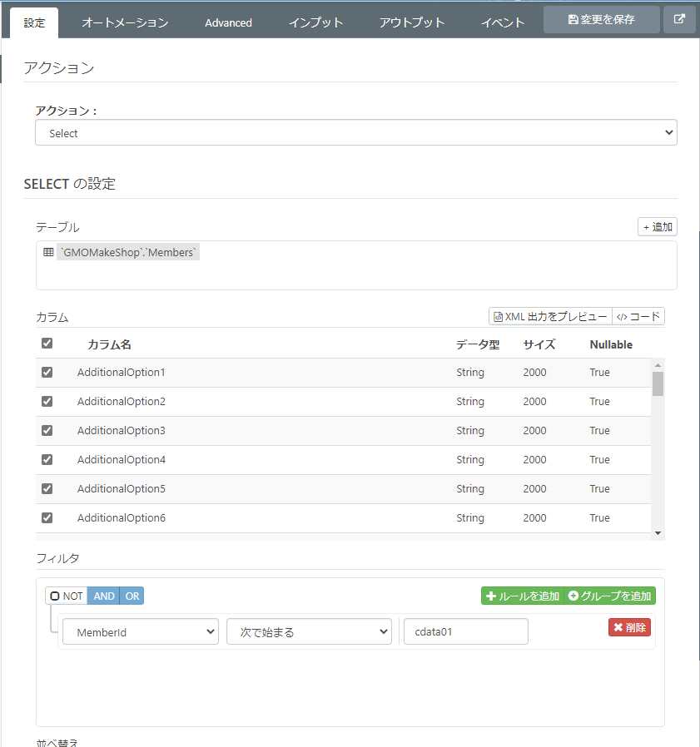The height and width of the screenshot is (747, 700).
Task: Open connector in new window icon
Action: pos(679,19)
